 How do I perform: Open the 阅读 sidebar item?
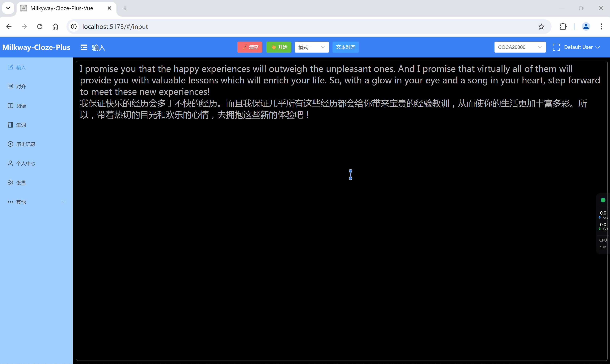click(x=36, y=106)
